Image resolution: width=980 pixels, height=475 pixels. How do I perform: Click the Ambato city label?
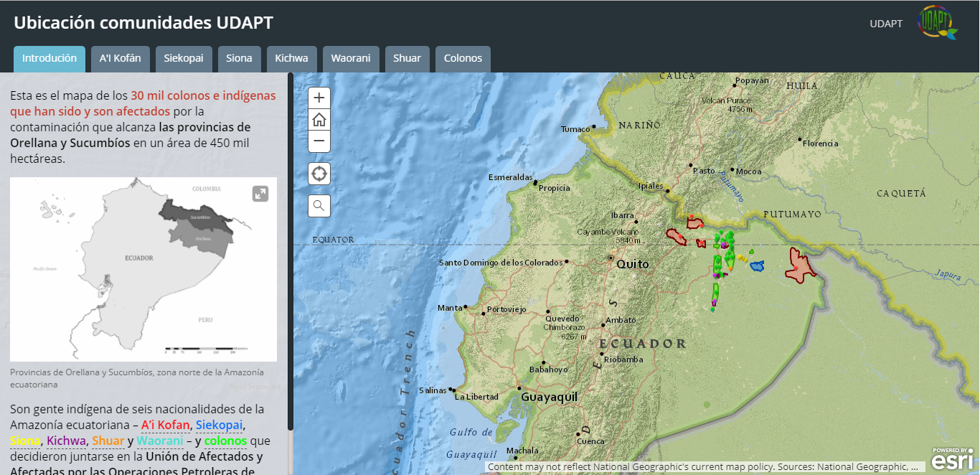pyautogui.click(x=621, y=320)
